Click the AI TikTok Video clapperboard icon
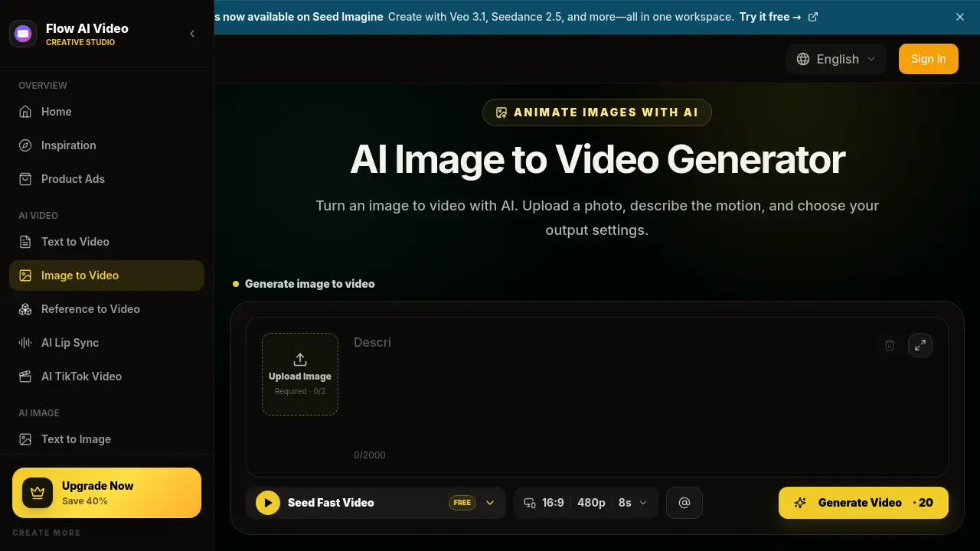 (25, 377)
